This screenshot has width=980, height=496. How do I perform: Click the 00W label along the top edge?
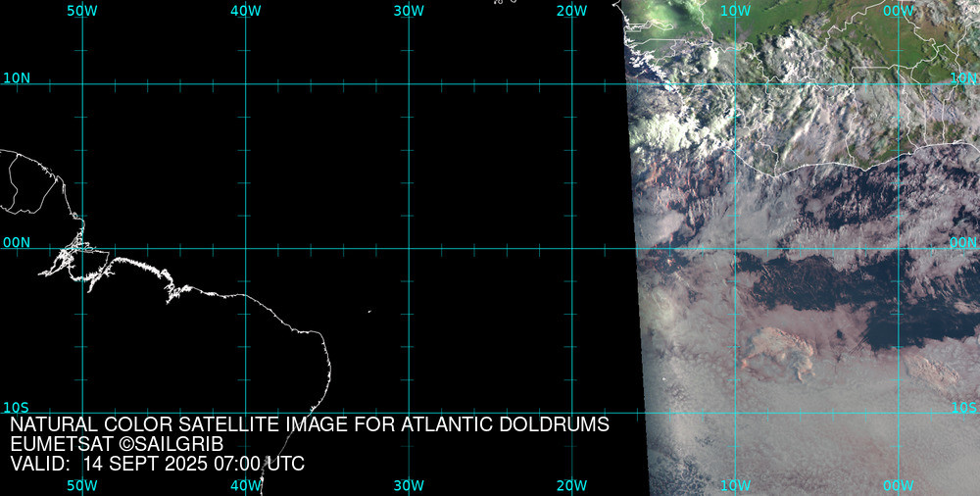pos(899,11)
